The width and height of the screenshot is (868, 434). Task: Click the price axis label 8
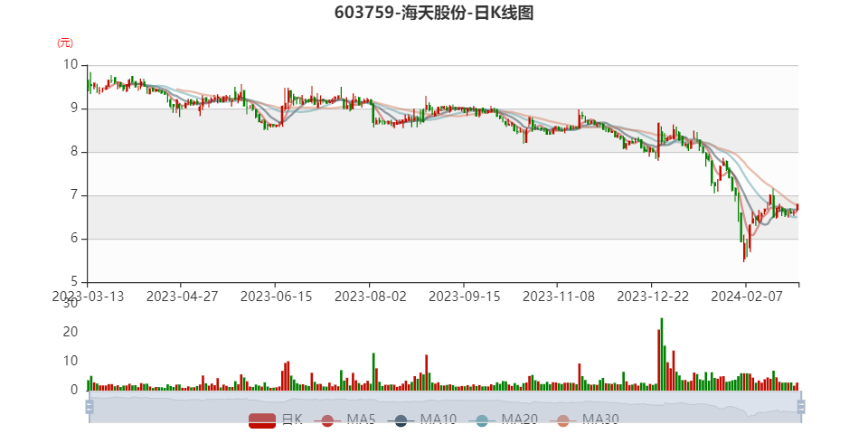coord(75,152)
